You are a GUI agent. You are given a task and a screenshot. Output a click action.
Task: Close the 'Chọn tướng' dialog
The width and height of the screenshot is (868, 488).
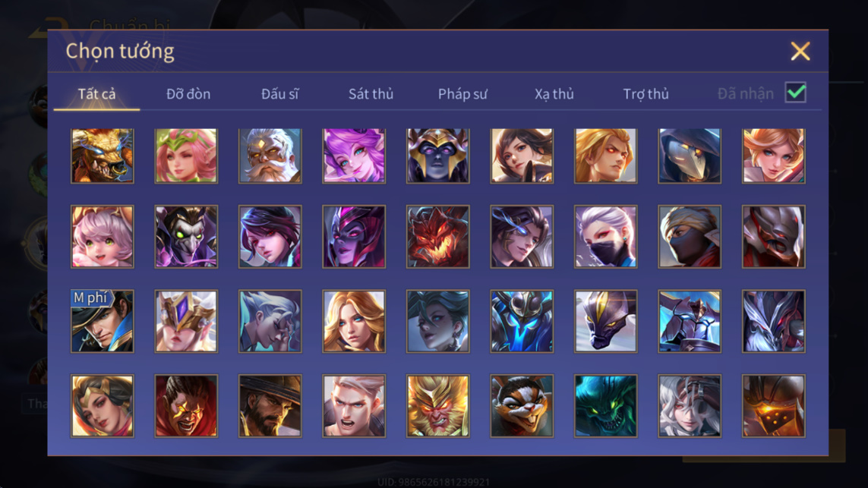click(x=800, y=52)
